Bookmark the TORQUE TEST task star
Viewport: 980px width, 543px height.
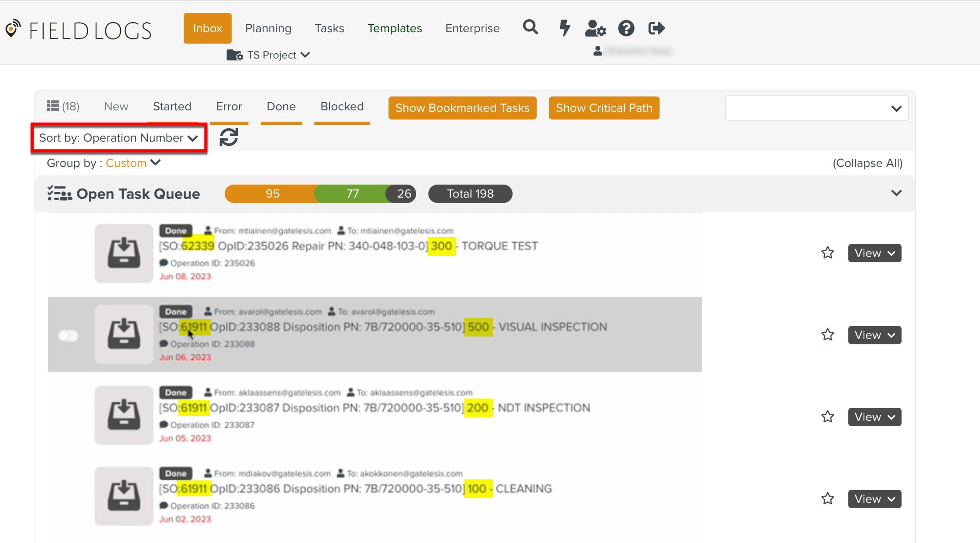(828, 253)
